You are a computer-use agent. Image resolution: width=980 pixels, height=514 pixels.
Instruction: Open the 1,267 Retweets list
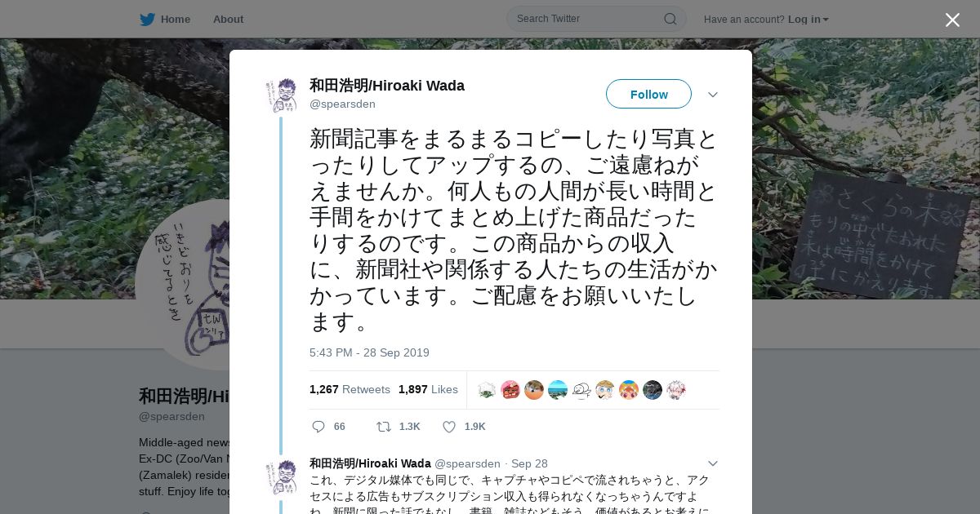350,389
